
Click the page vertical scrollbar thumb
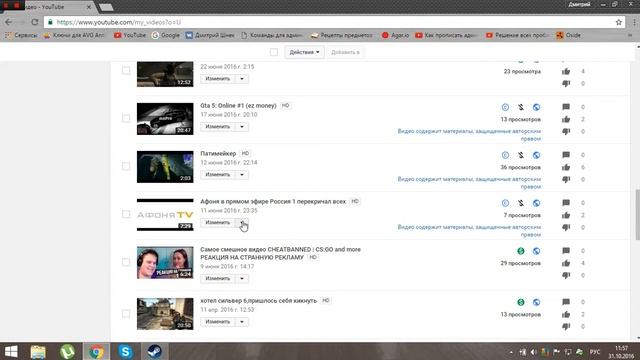tap(637, 214)
